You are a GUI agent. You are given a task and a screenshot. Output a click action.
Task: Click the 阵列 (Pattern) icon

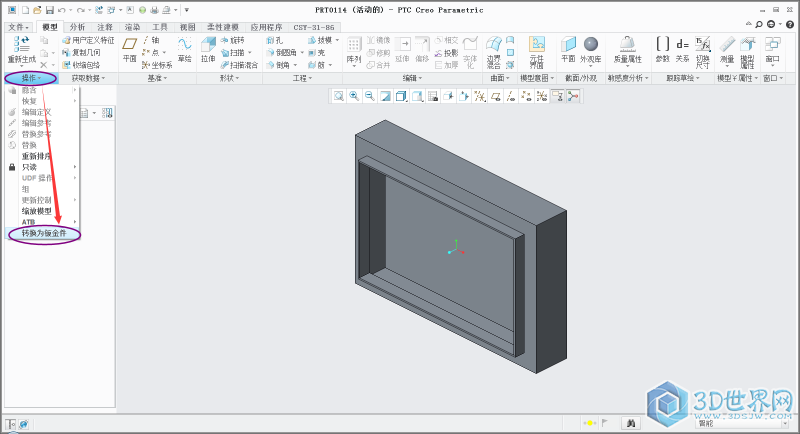pyautogui.click(x=354, y=44)
